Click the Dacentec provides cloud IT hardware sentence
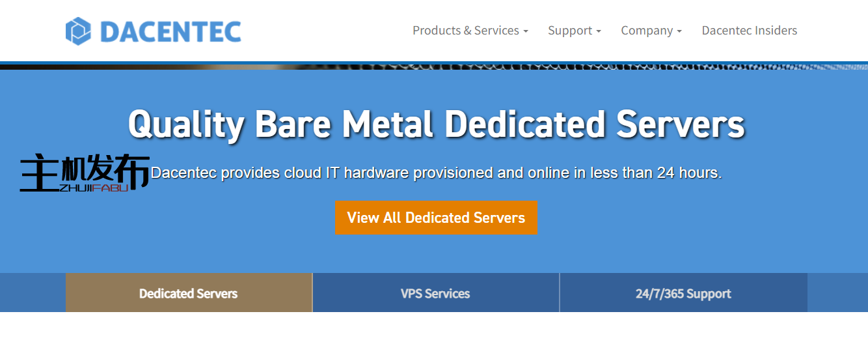This screenshot has height=344, width=868. [436, 173]
